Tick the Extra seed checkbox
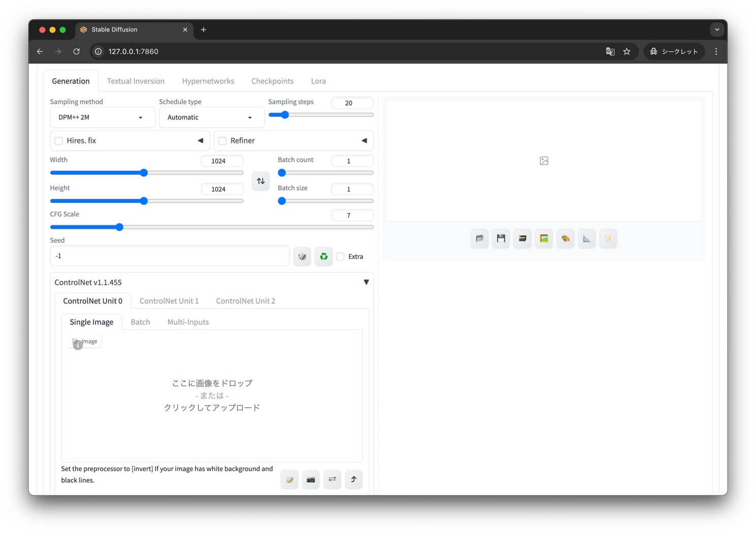Image resolution: width=756 pixels, height=533 pixels. coord(341,256)
